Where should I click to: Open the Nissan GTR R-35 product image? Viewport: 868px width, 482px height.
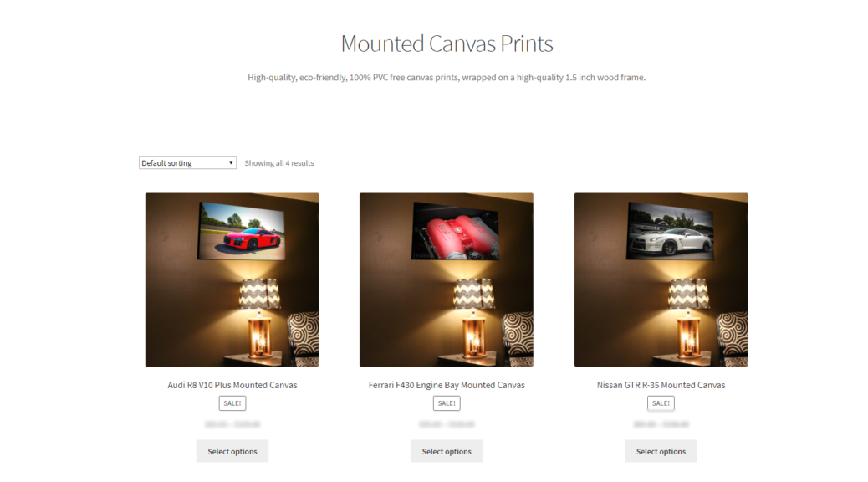coord(661,279)
